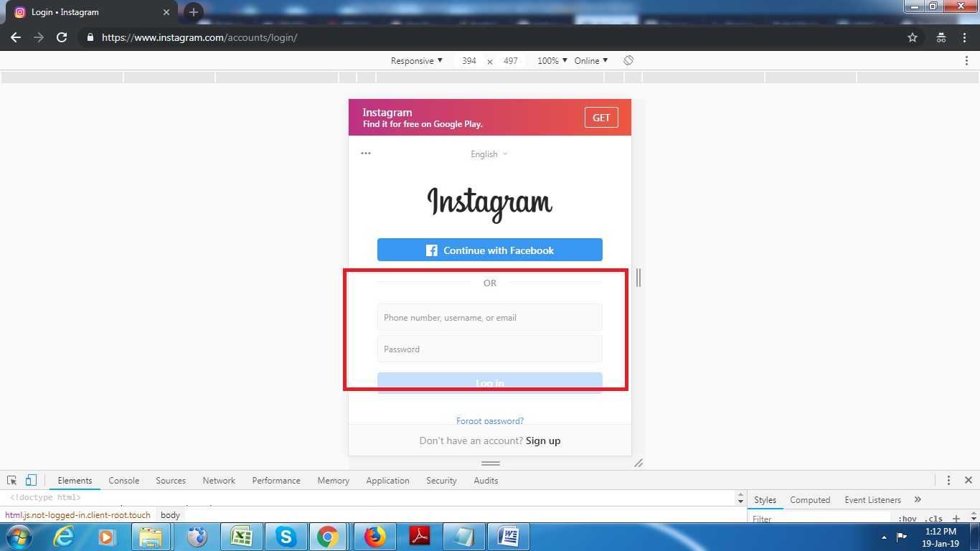Switch to the Elements tab
The width and height of the screenshot is (980, 551).
click(x=75, y=481)
